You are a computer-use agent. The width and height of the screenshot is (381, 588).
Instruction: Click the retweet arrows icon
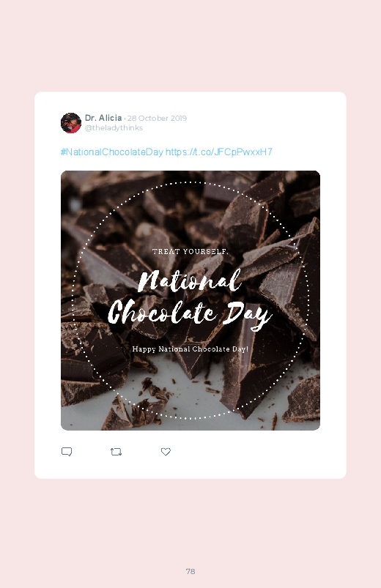(116, 452)
